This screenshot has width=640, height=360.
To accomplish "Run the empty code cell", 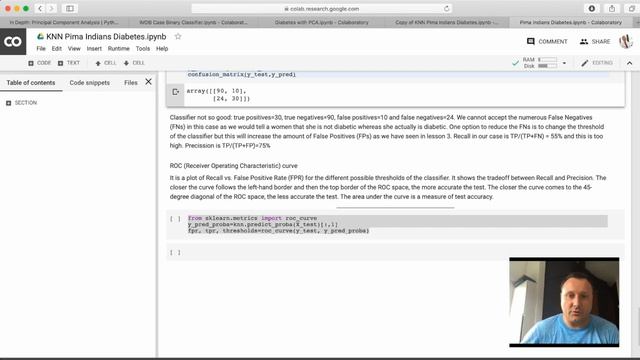I will click(x=176, y=253).
